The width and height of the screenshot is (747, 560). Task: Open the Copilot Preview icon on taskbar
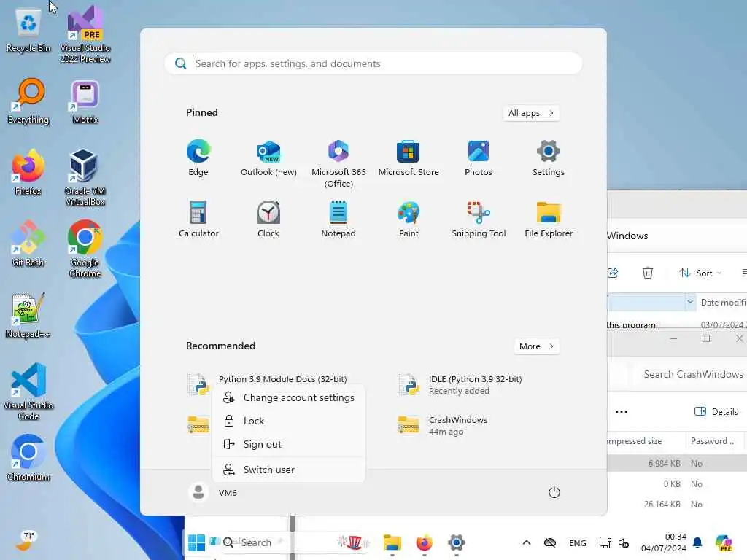[724, 542]
